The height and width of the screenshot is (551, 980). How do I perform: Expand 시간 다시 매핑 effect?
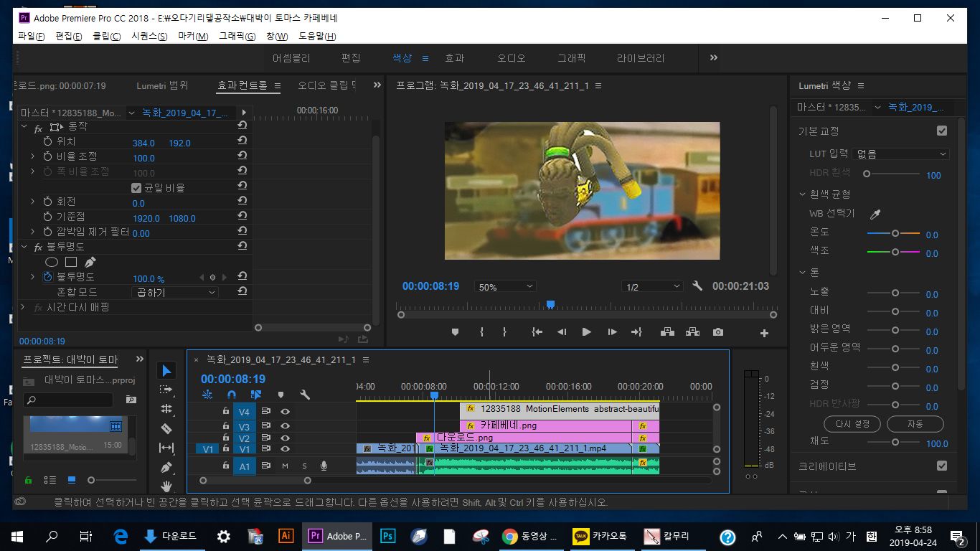23,307
